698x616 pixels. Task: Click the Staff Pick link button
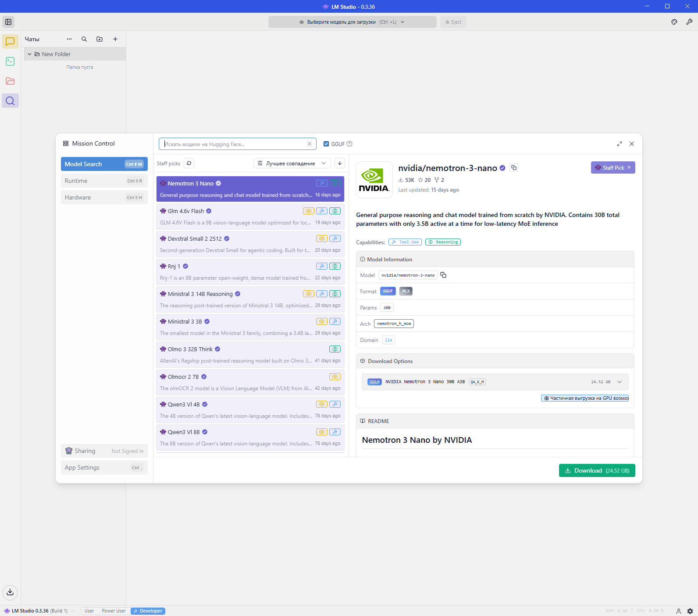613,167
